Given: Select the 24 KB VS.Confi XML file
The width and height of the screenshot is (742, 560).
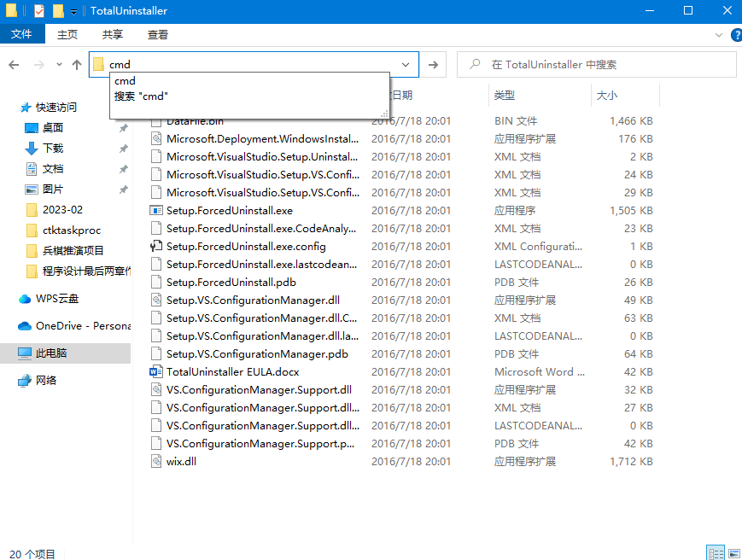Looking at the screenshot, I should [263, 174].
